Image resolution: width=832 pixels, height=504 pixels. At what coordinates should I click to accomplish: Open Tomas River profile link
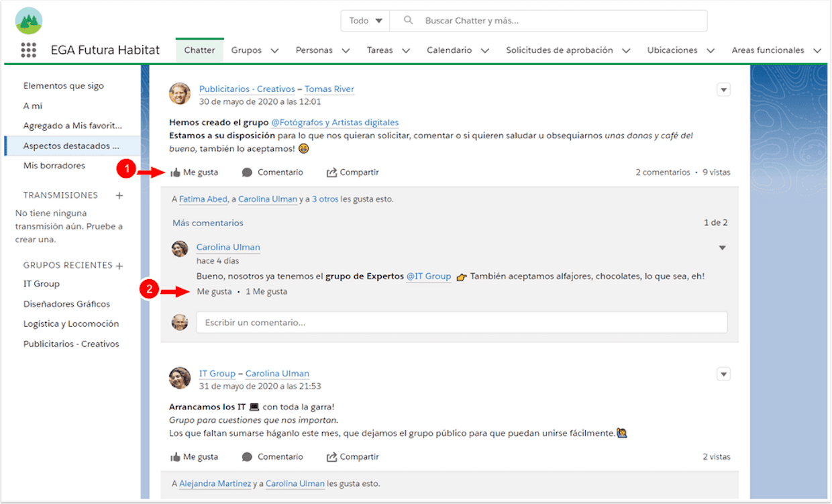click(x=329, y=89)
